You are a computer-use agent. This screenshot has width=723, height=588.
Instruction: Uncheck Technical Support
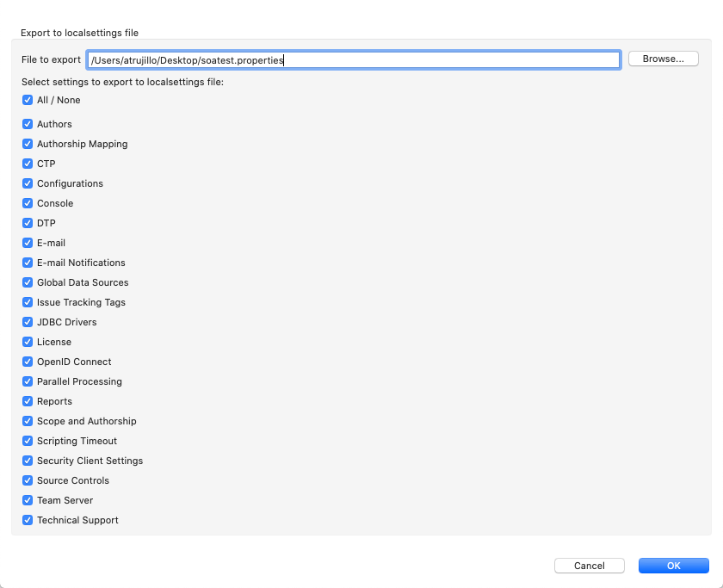click(28, 521)
